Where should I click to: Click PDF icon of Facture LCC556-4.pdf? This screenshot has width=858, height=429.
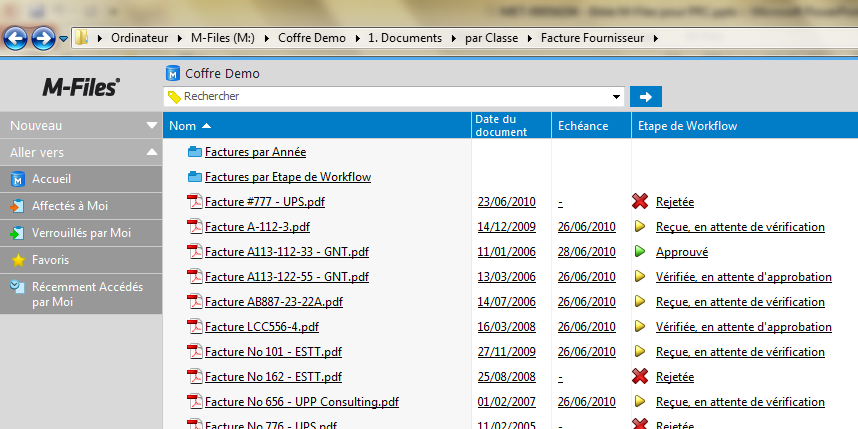tap(195, 327)
